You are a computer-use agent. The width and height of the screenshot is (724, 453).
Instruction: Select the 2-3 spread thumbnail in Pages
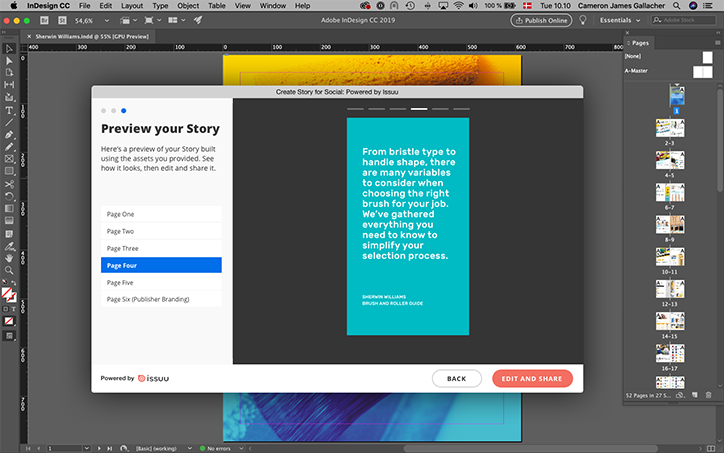(x=670, y=128)
